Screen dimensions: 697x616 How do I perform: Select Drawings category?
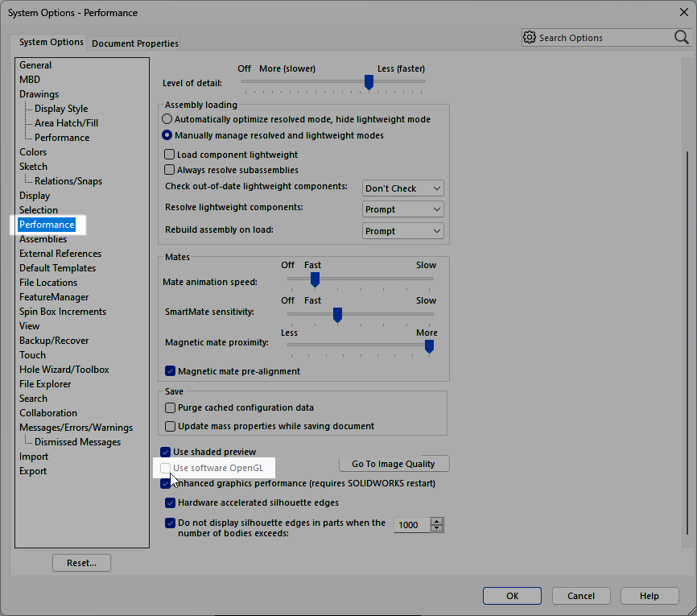pyautogui.click(x=39, y=94)
